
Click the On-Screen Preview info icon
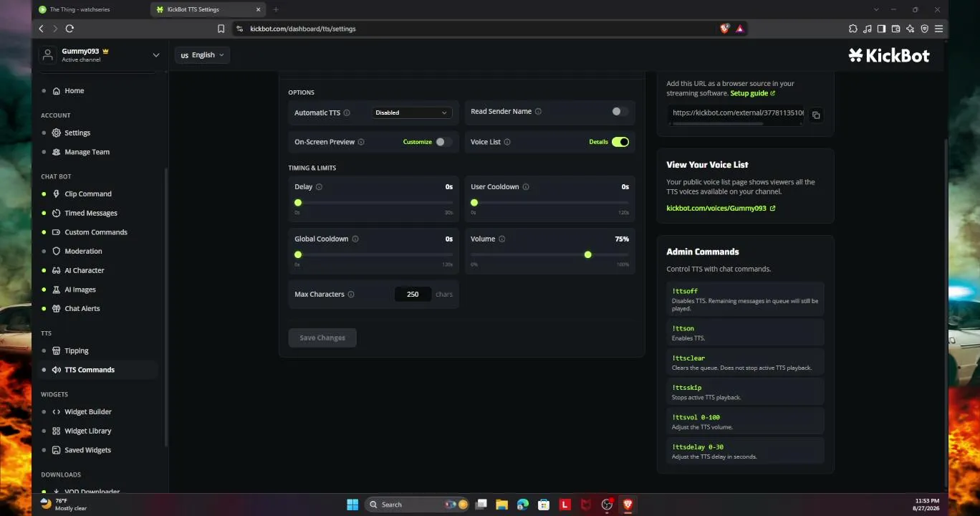tap(361, 142)
